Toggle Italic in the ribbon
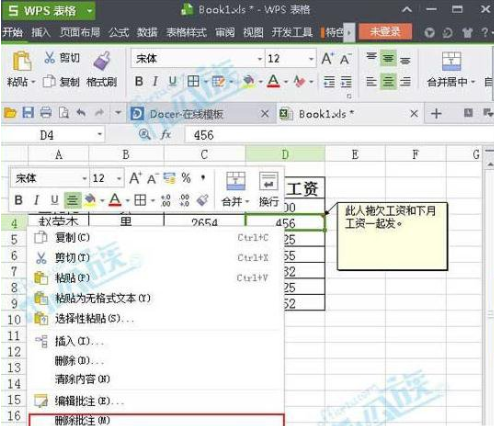The image size is (494, 426). (x=155, y=81)
